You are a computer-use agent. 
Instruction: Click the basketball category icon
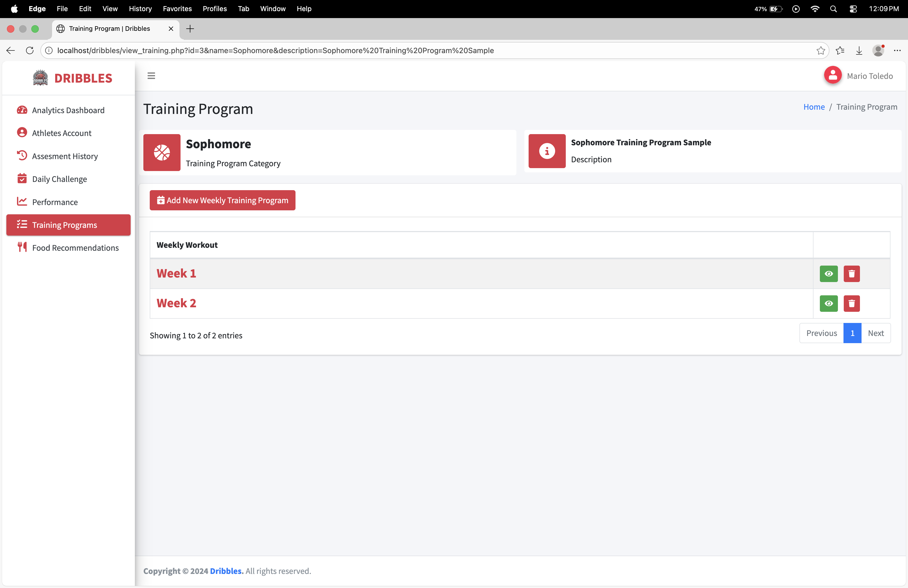(162, 152)
